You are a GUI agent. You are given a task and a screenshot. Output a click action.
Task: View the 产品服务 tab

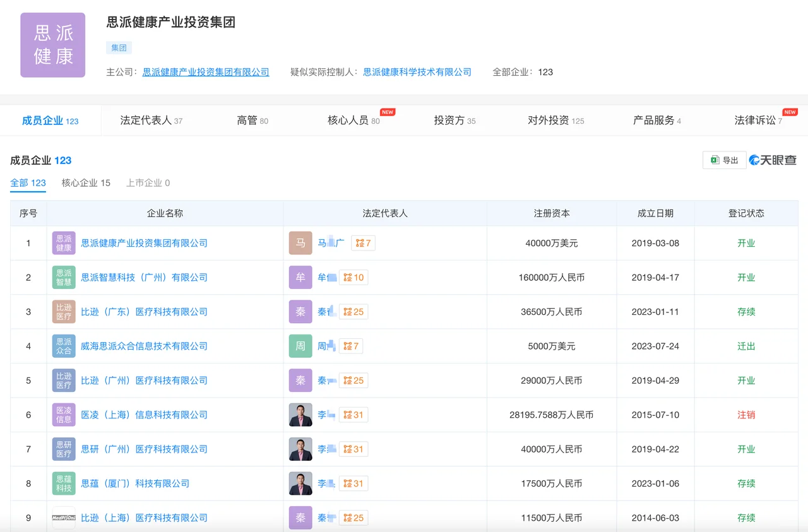click(x=657, y=121)
